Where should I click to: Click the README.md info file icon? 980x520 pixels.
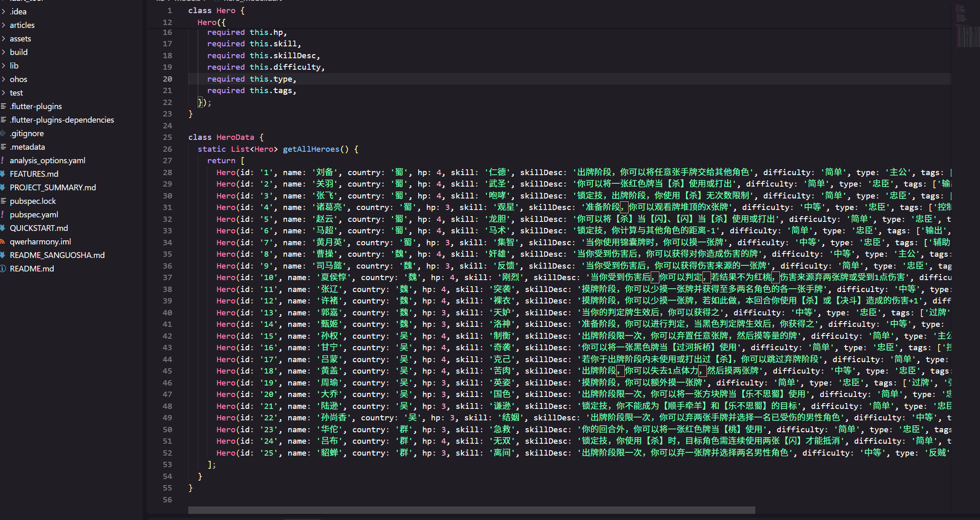3,269
